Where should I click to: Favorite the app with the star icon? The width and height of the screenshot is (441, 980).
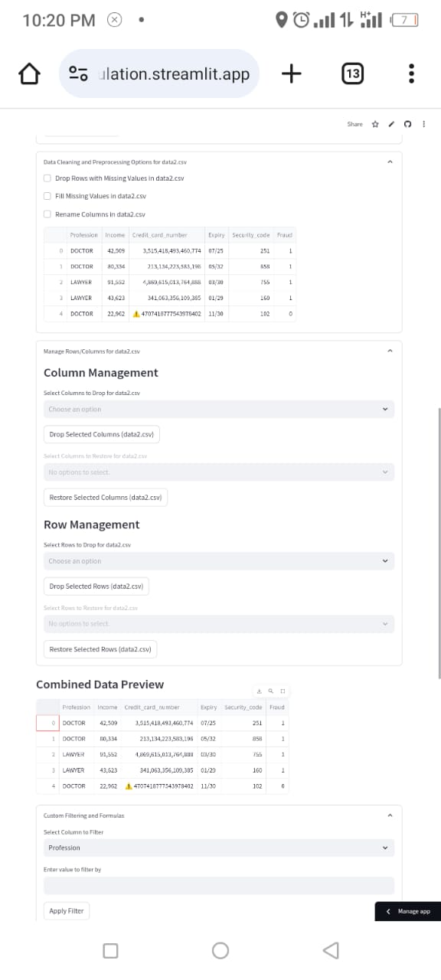pos(375,124)
